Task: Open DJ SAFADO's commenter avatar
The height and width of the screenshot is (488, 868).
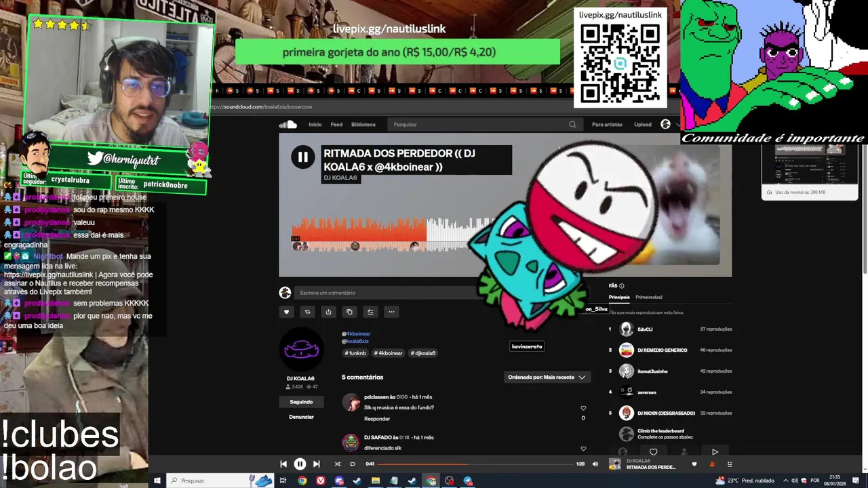Action: tap(351, 443)
